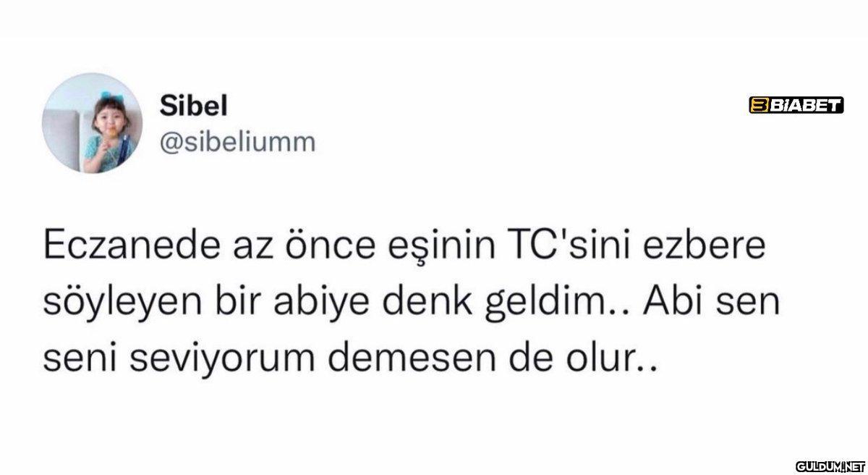
Task: Open the @sibeliumm handle link
Action: tap(237, 142)
